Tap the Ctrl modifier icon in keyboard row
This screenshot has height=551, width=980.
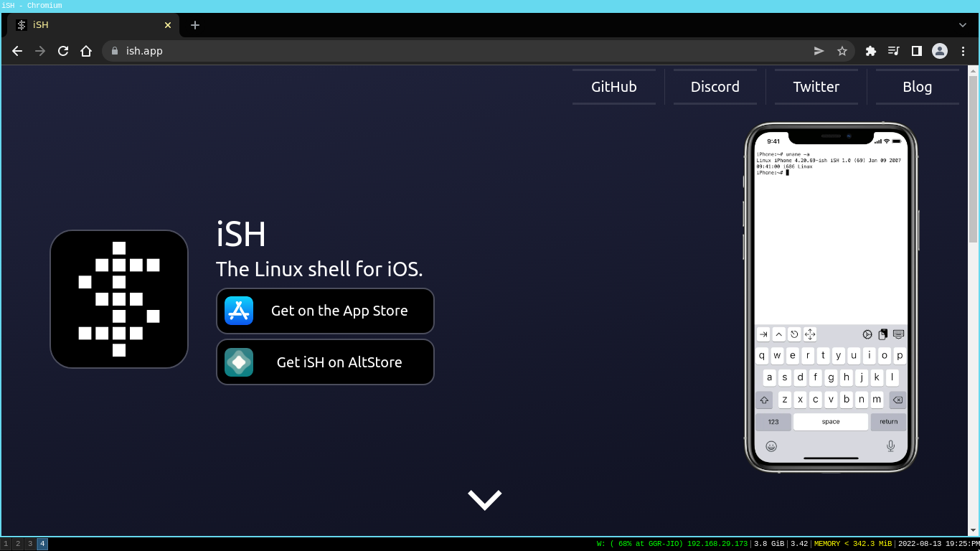[x=779, y=334]
